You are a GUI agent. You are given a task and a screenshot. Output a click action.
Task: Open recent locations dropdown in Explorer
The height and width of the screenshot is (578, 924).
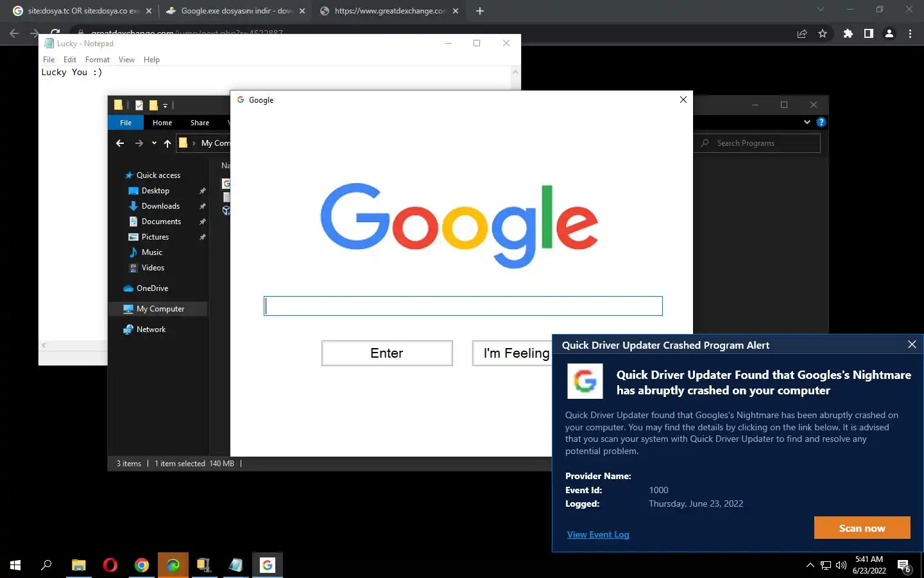154,143
